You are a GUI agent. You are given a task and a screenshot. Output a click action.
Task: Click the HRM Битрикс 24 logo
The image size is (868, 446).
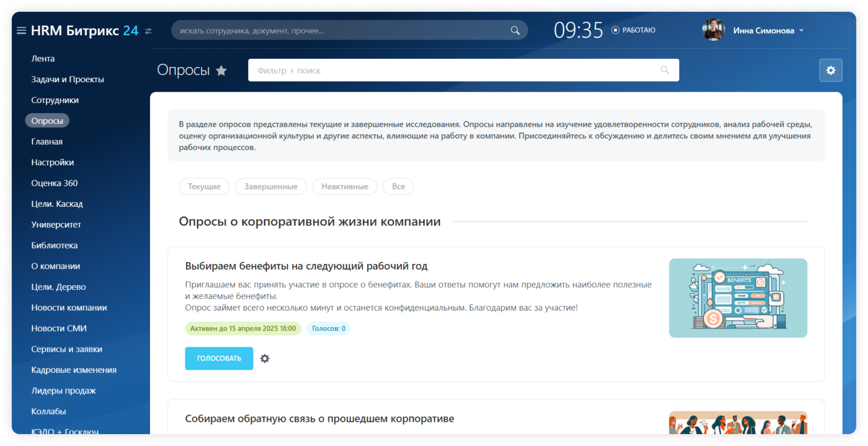click(85, 31)
